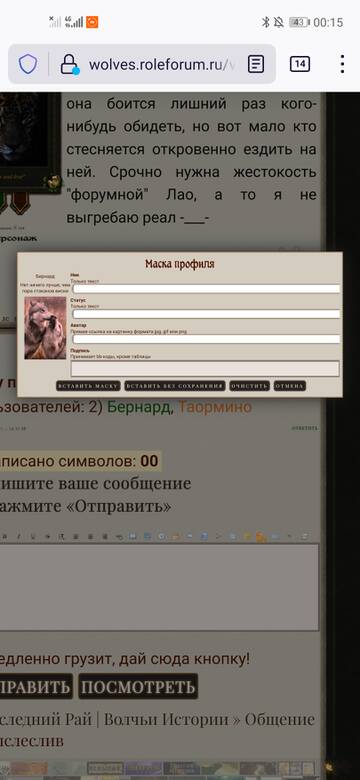Click Вставить без сохранения button
The height and width of the screenshot is (780, 360).
(x=175, y=386)
